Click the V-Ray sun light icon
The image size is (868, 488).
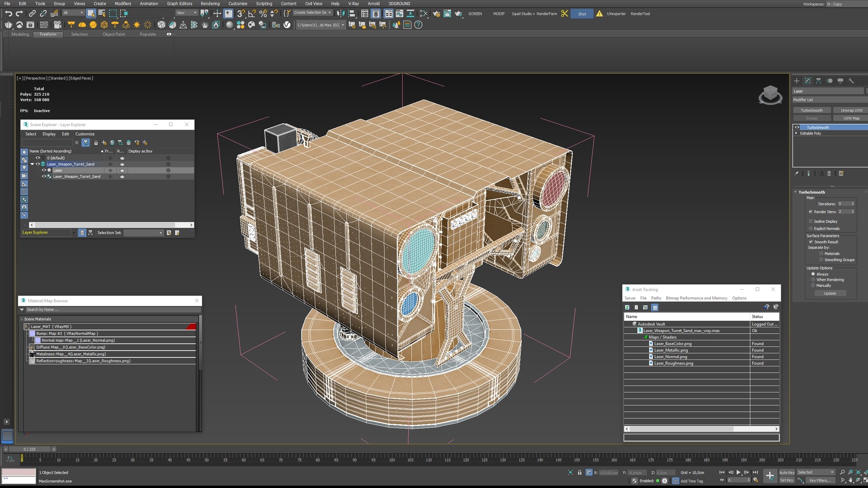tap(137, 25)
